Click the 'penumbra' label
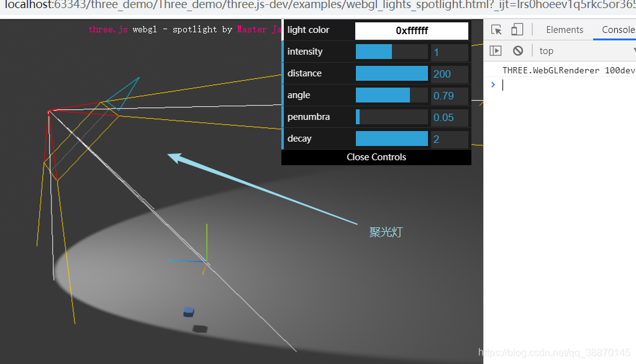636x364 pixels. [x=308, y=116]
